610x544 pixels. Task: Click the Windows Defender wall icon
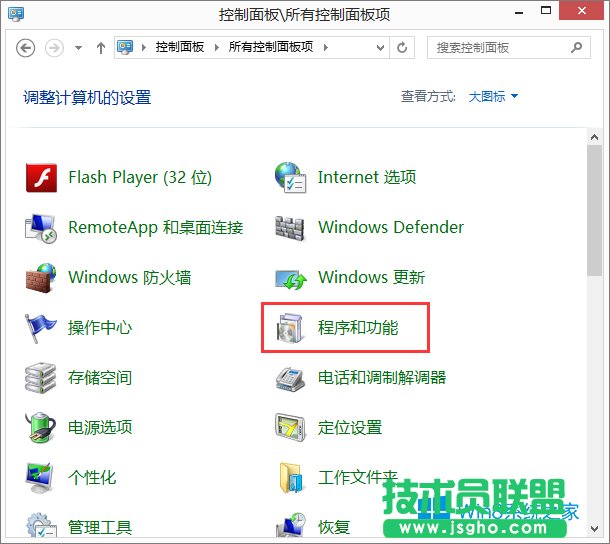tap(289, 228)
